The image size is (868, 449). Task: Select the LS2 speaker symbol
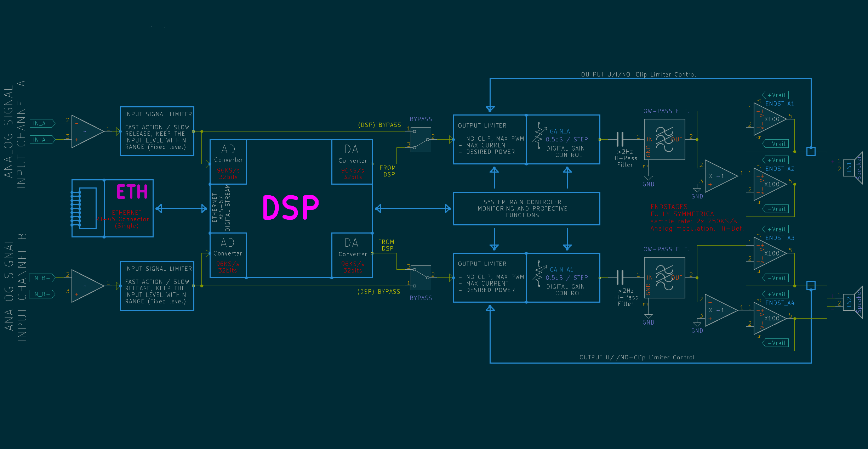(x=853, y=302)
